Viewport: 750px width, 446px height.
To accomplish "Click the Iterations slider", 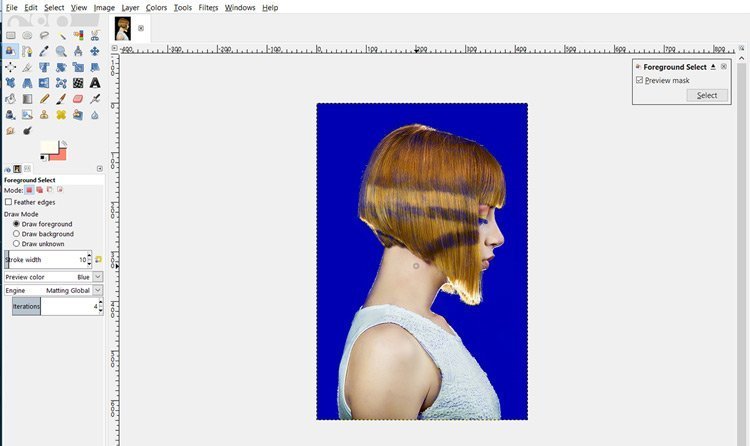I will [55, 306].
